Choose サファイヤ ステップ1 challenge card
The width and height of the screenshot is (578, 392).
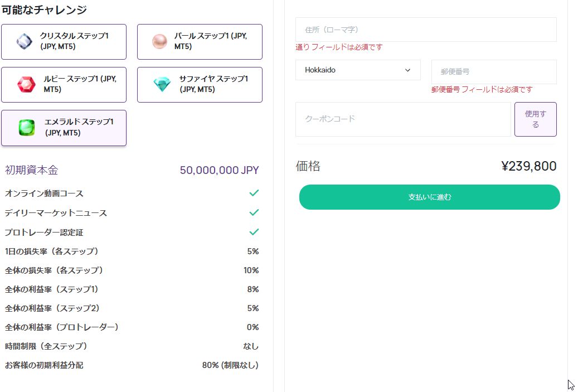[200, 85]
